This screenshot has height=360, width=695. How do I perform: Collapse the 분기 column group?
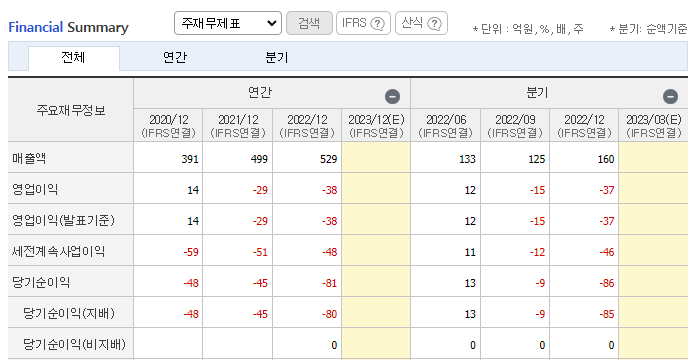click(x=670, y=96)
